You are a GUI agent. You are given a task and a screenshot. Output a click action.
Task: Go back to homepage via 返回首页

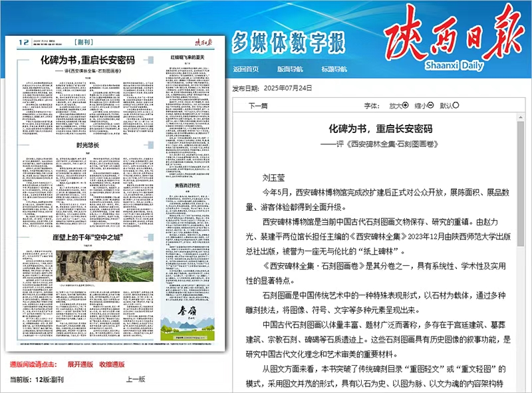[246, 68]
